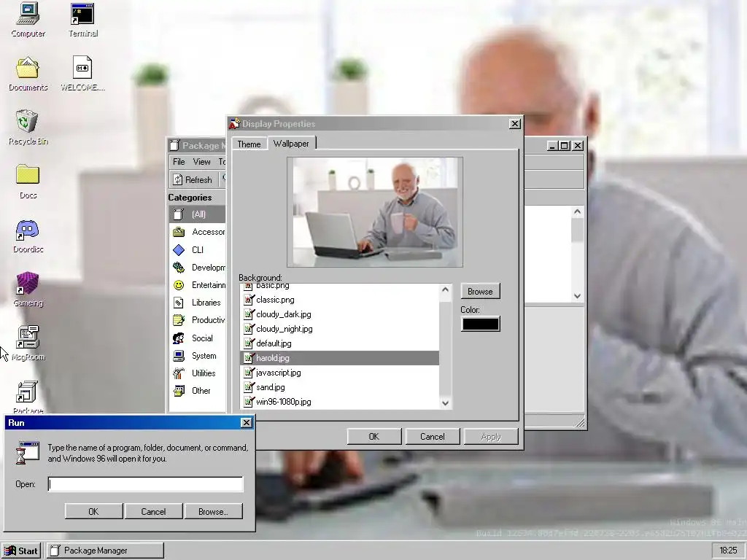Image resolution: width=747 pixels, height=560 pixels.
Task: Click Package Manager taskbar button
Action: pos(105,551)
